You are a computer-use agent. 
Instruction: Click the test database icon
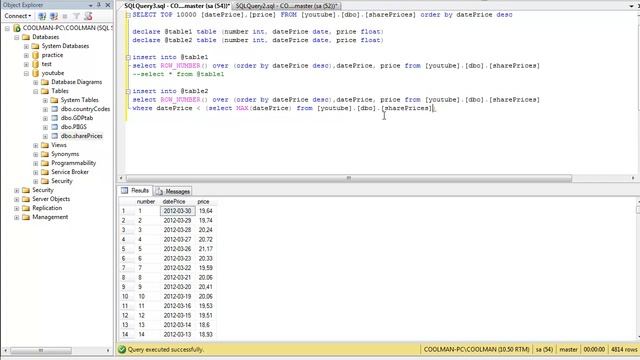click(36, 64)
